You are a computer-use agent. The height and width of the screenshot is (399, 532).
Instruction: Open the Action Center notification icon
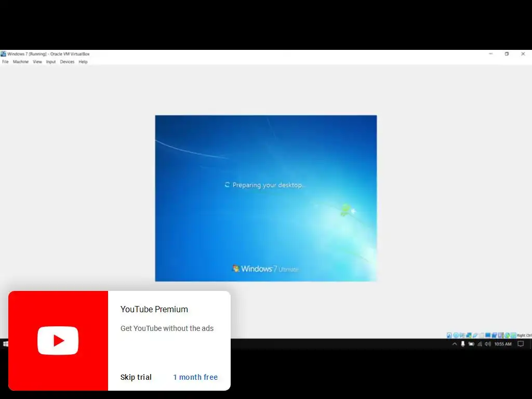tap(521, 344)
